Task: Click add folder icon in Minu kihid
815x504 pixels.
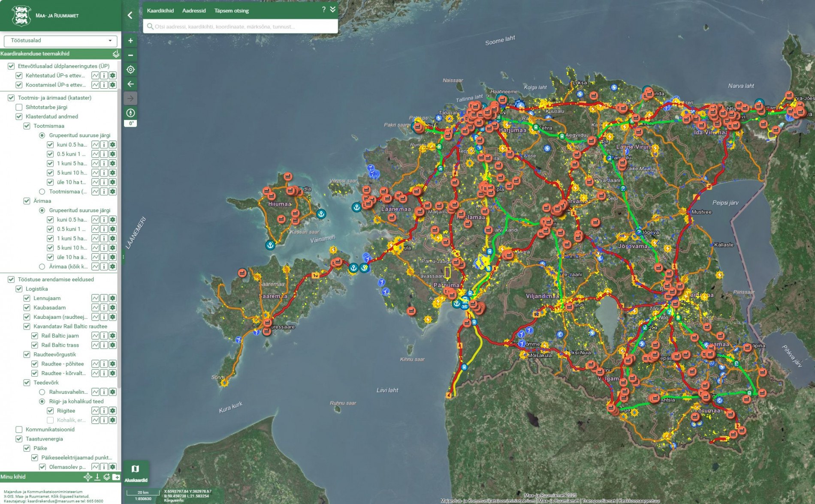Action: 116,477
